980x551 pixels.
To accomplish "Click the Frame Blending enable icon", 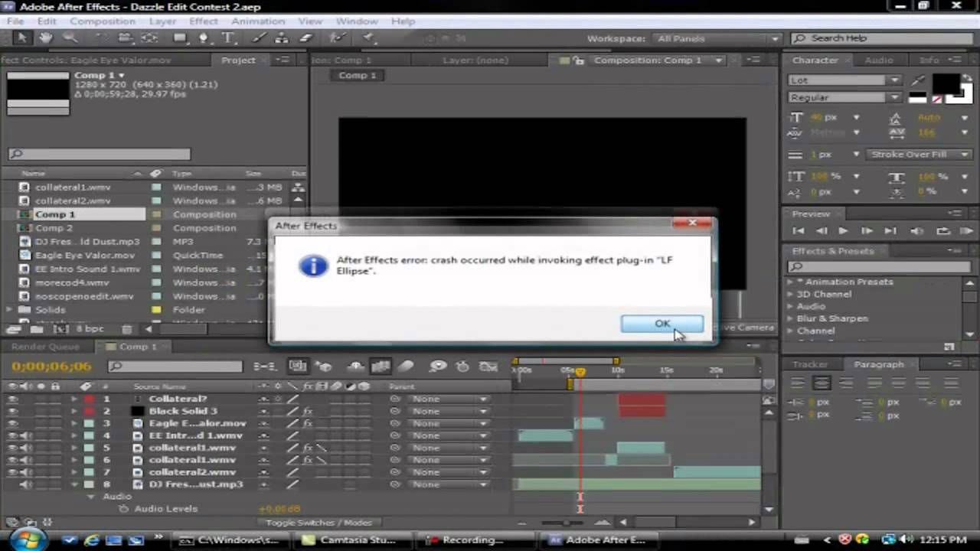I will tap(381, 367).
